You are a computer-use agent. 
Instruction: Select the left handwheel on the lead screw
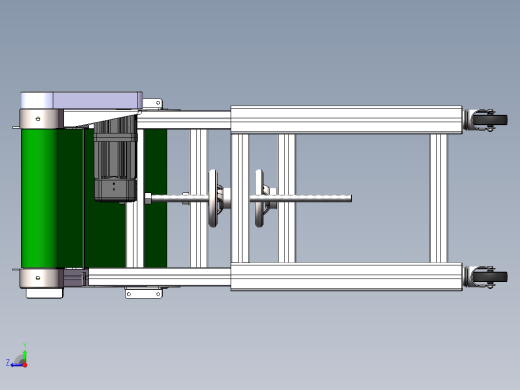click(213, 198)
